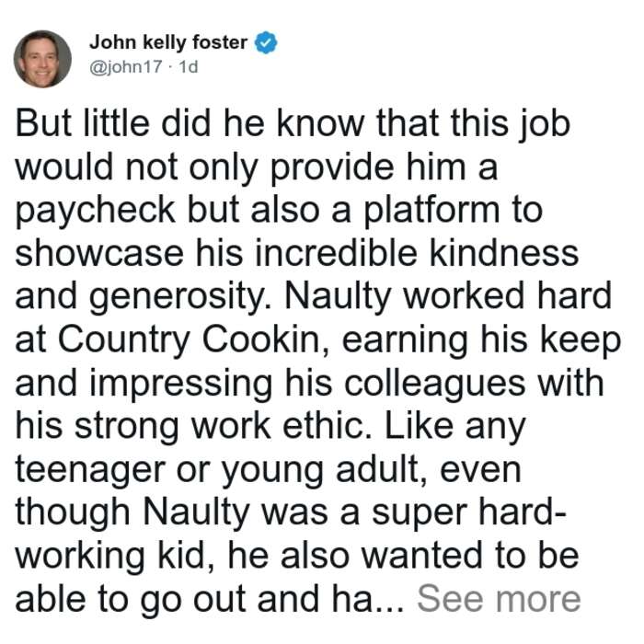Click the word 'showcase' in the post
Screen dimensions: 644x644
[99, 253]
